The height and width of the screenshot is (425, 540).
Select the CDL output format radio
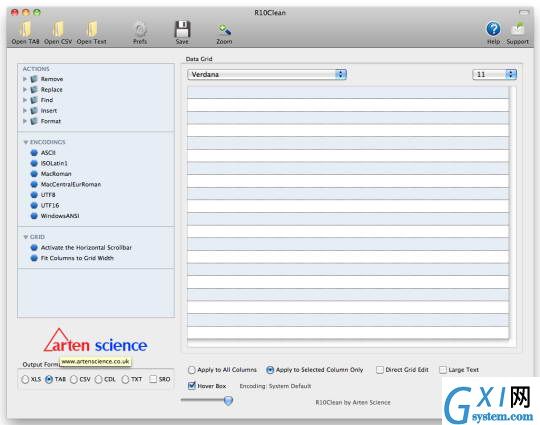[98, 379]
